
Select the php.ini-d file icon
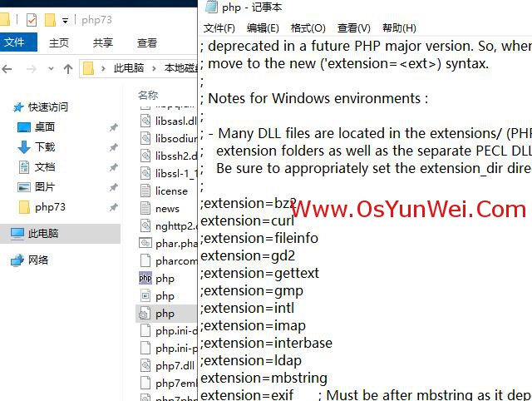pos(145,331)
